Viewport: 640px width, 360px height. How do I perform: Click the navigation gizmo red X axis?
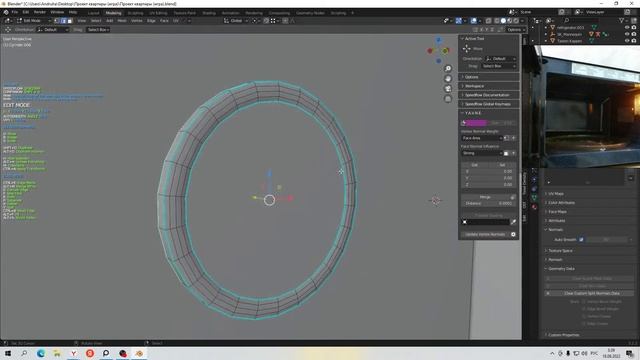pyautogui.click(x=430, y=51)
